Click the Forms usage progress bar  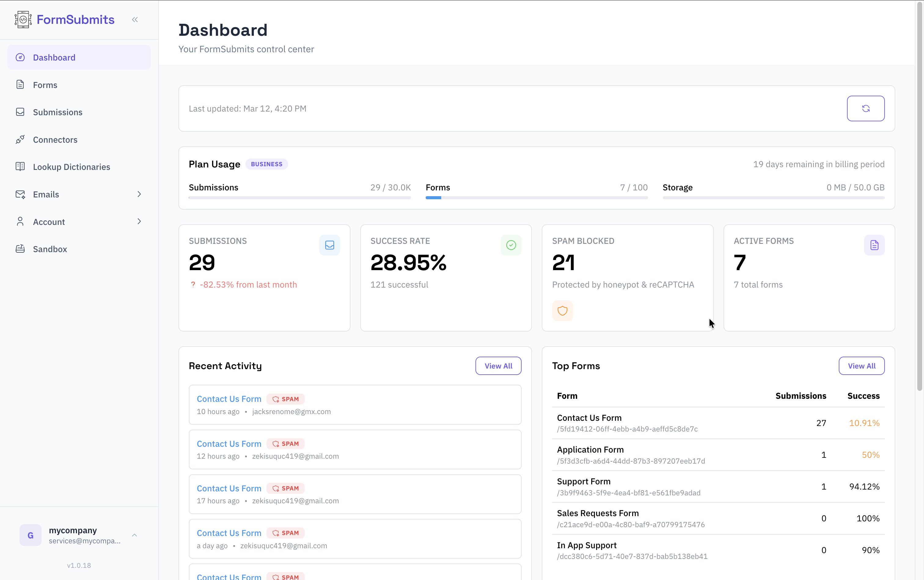click(536, 198)
